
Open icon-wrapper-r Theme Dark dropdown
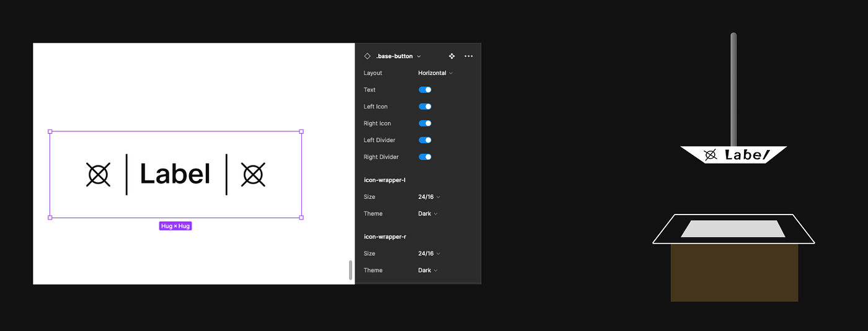tap(428, 270)
